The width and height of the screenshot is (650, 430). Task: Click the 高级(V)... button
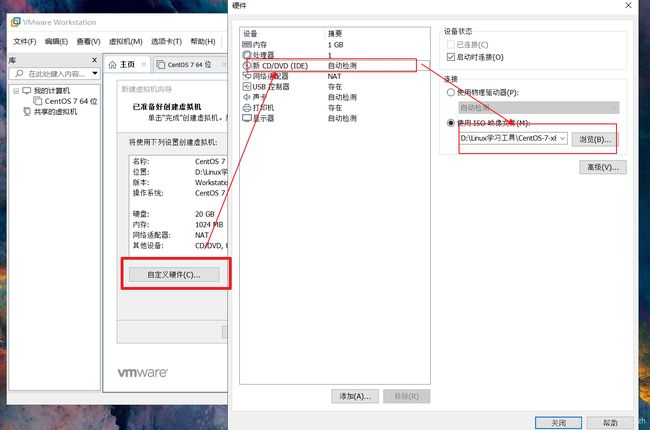click(603, 167)
